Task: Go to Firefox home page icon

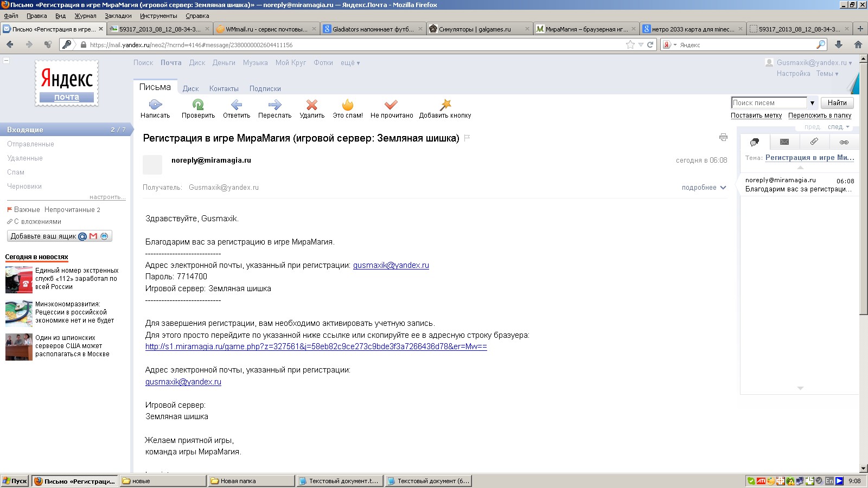Action: tap(858, 44)
